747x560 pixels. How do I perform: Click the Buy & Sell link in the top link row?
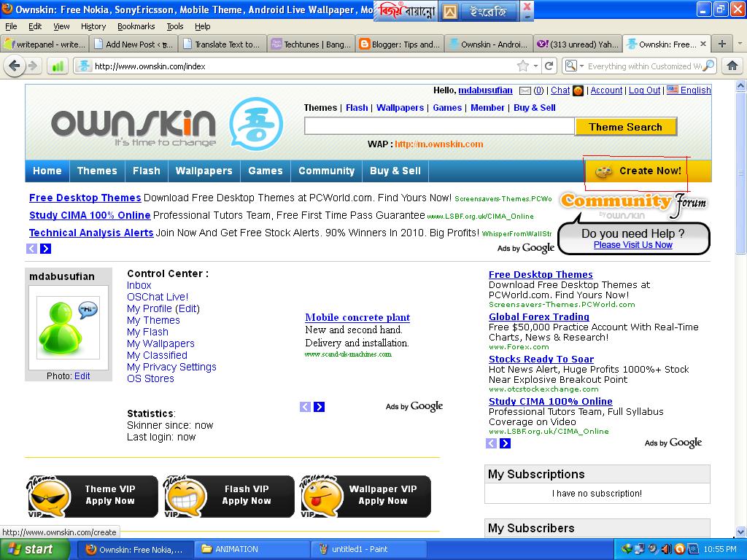coord(535,108)
